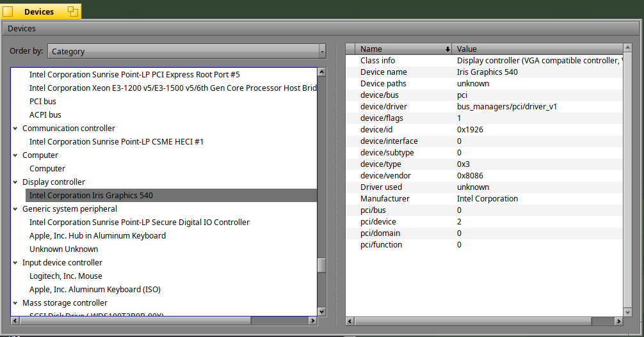Screen dimensions: 644x337
Task: Open the Devices menu
Action: coord(21,28)
